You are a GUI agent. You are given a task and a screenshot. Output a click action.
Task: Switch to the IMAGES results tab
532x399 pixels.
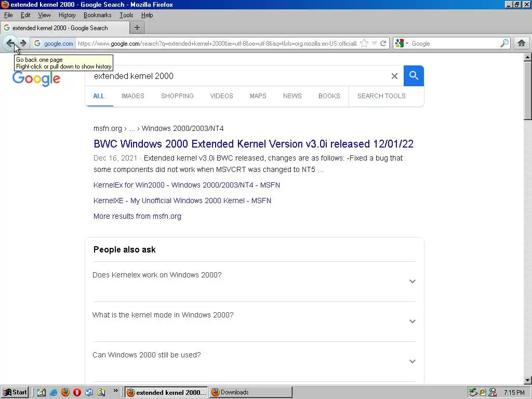[x=132, y=96]
